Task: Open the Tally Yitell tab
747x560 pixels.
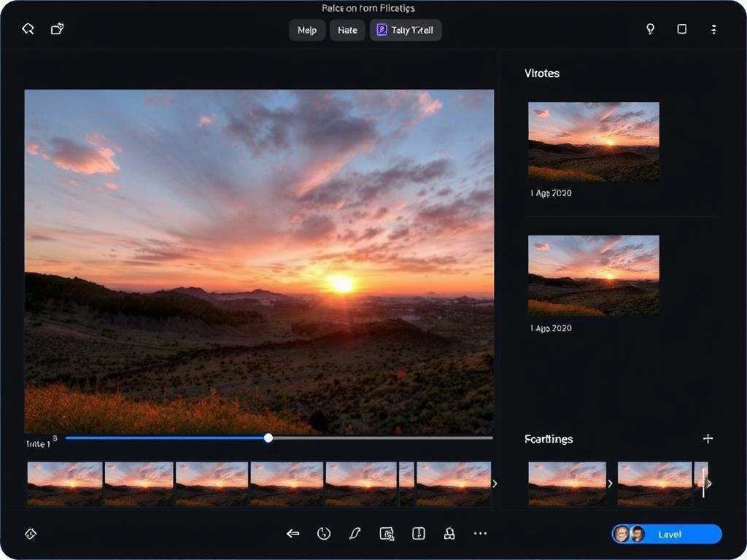Action: coord(406,31)
